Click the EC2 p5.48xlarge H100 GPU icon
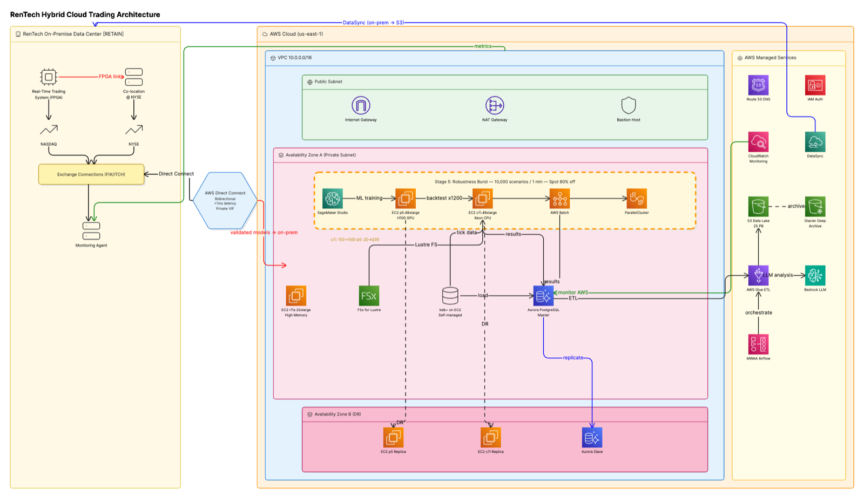The width and height of the screenshot is (864, 504). point(406,199)
